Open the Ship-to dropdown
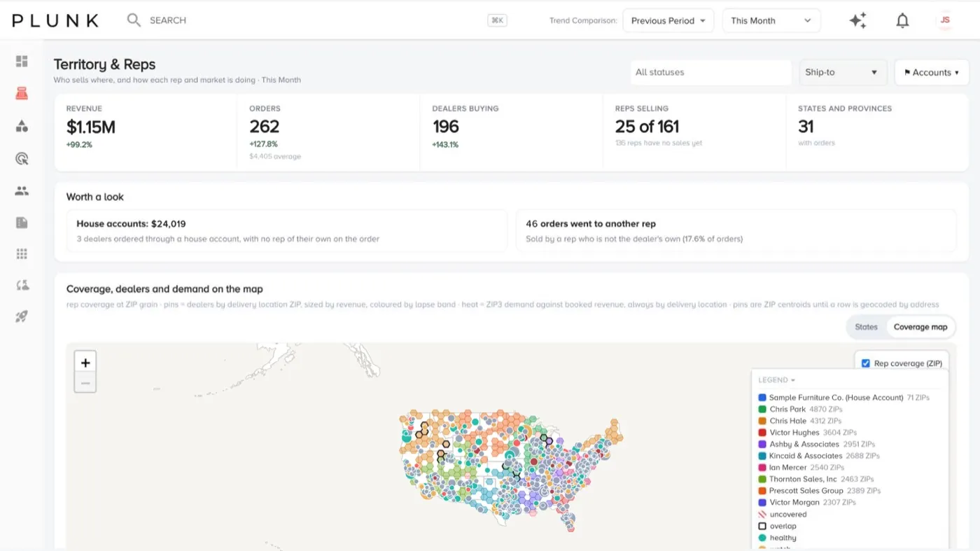 [843, 72]
